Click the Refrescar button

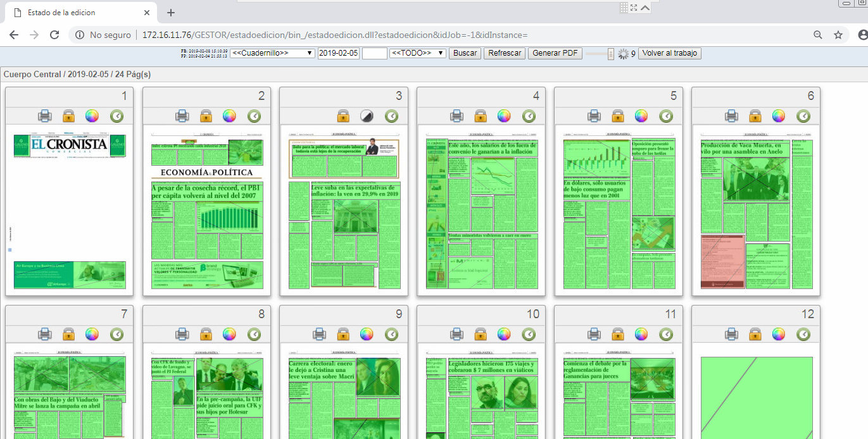505,53
